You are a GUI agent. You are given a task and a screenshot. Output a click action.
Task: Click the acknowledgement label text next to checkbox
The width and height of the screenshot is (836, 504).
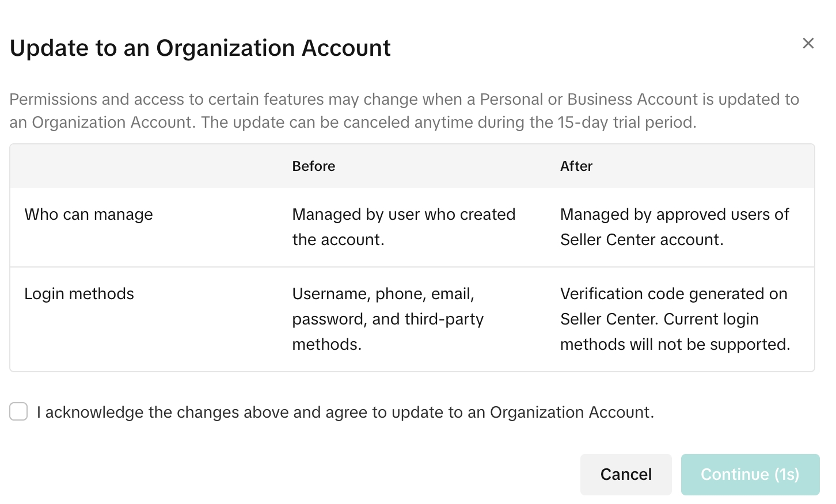[x=345, y=413]
